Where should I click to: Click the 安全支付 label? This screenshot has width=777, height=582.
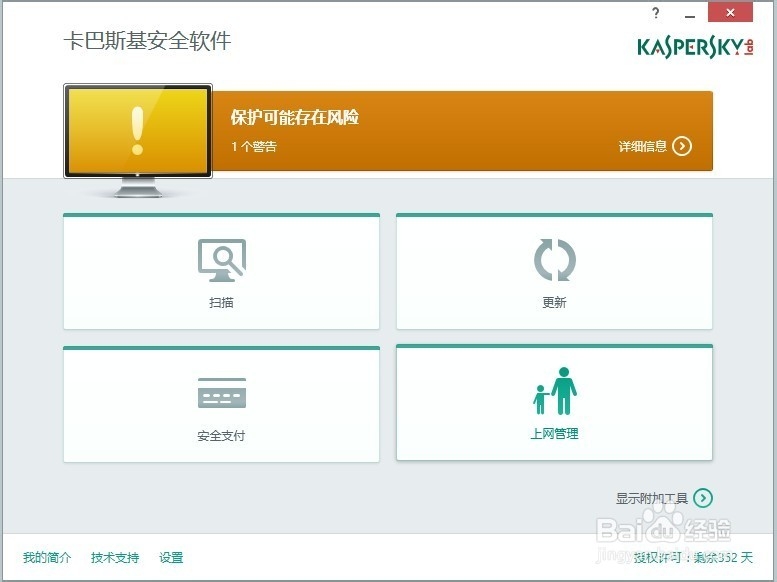pyautogui.click(x=221, y=436)
